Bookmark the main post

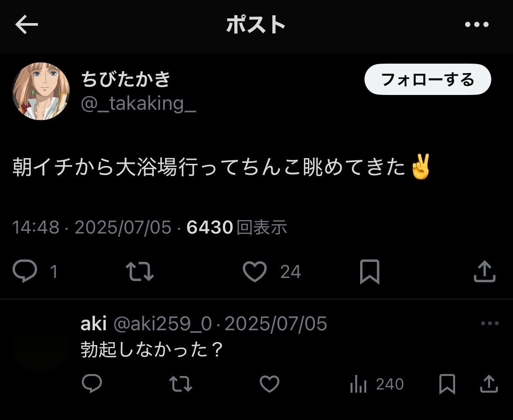coord(370,272)
